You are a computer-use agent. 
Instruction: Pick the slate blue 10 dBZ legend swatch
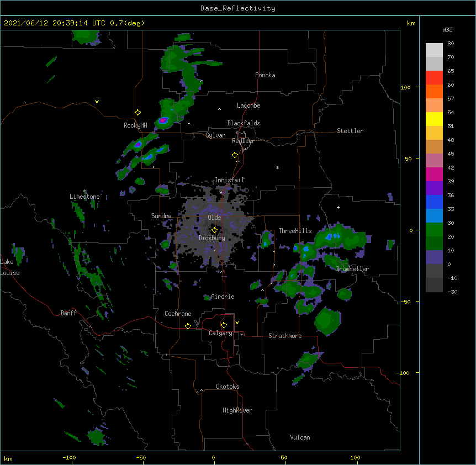434,257
